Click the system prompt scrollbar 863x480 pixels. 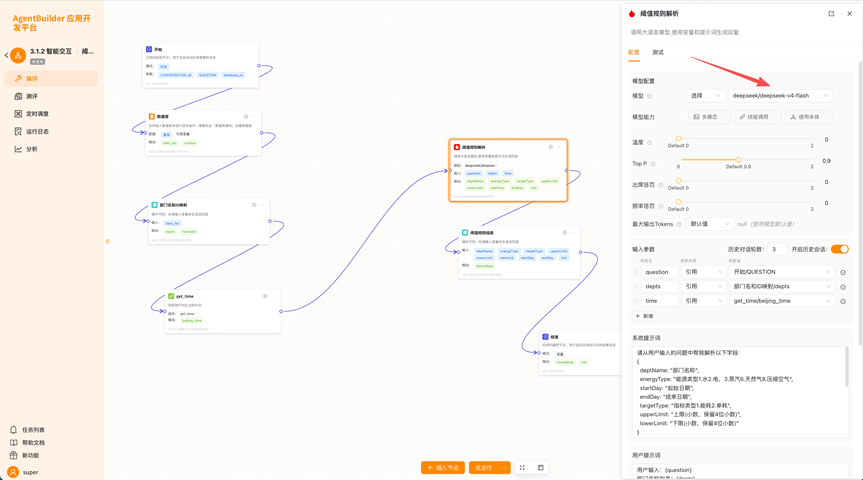tap(846, 367)
